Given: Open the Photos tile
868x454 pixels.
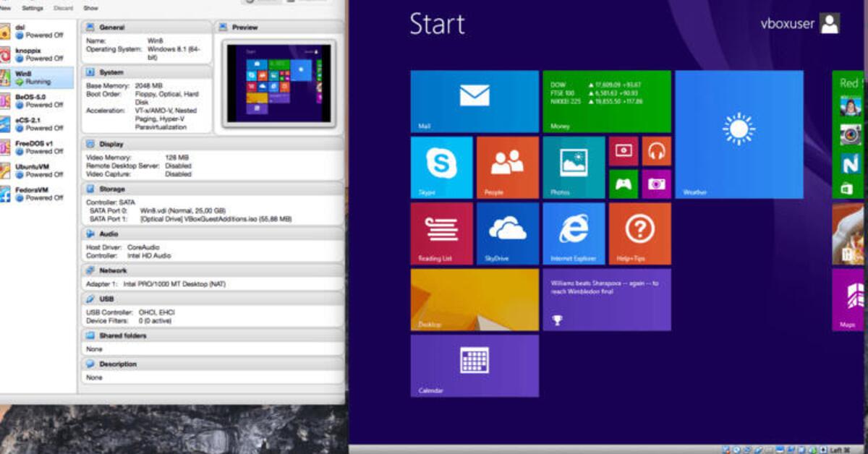Looking at the screenshot, I should 574,167.
